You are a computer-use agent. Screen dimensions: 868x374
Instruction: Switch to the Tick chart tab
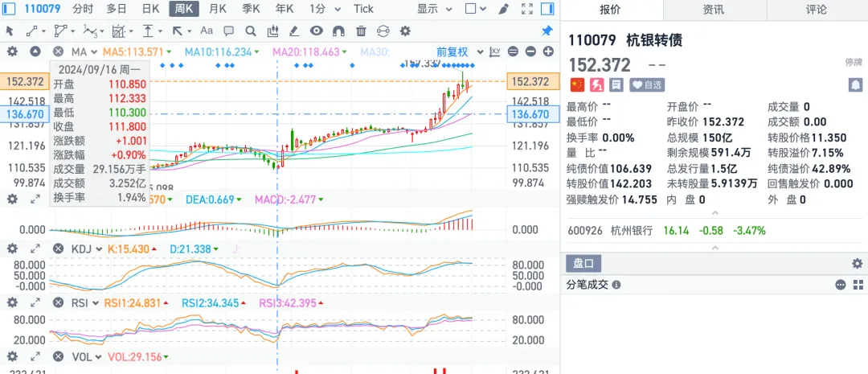[x=364, y=9]
